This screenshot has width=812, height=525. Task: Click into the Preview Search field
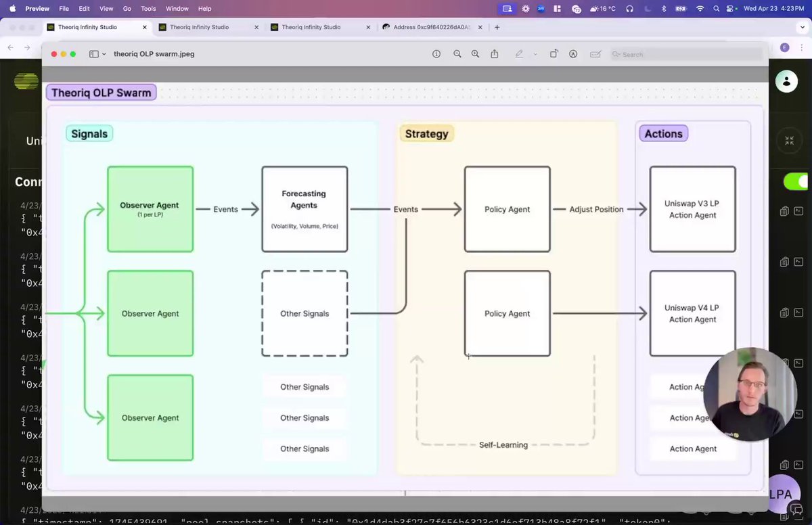[685, 54]
